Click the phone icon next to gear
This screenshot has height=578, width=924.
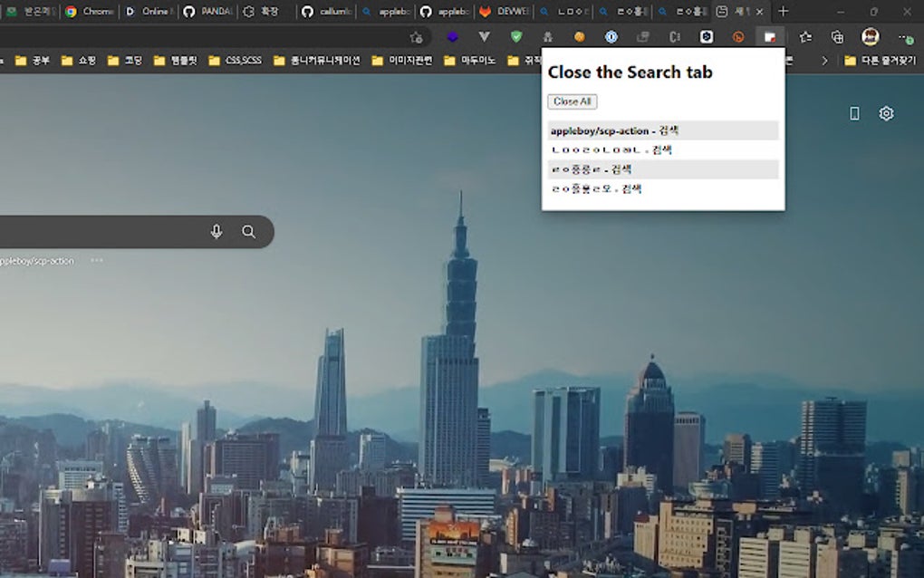[854, 113]
